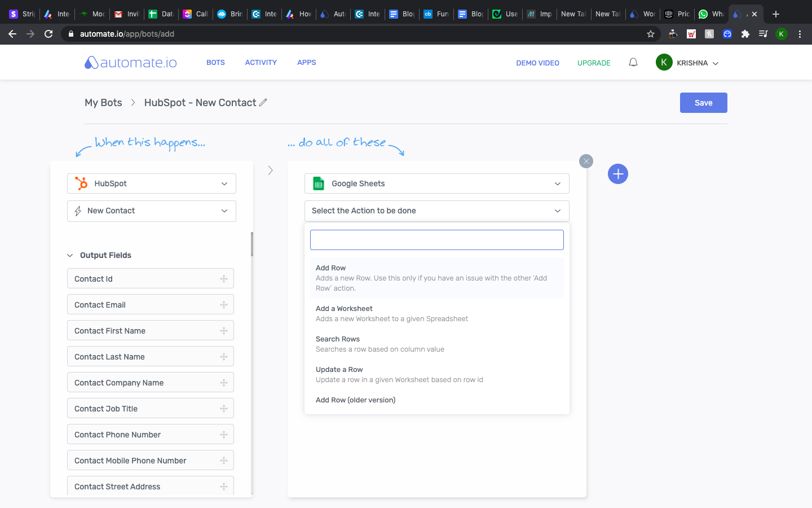812x508 pixels.
Task: Click the chevron between trigger and action
Action: click(271, 170)
